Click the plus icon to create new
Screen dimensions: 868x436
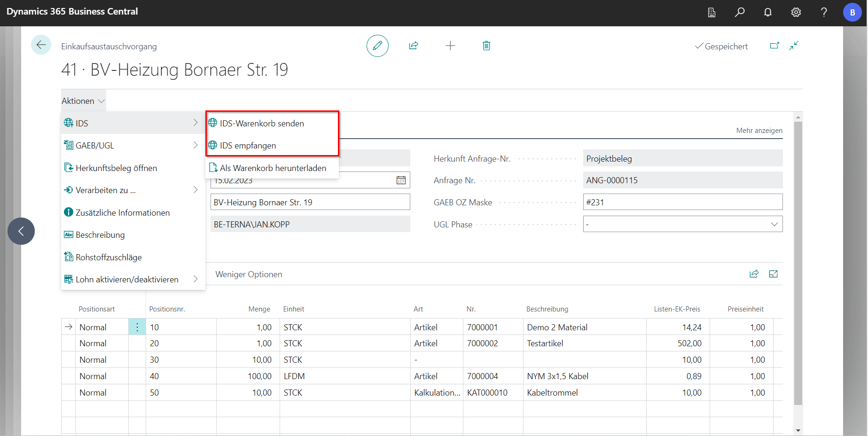point(450,46)
